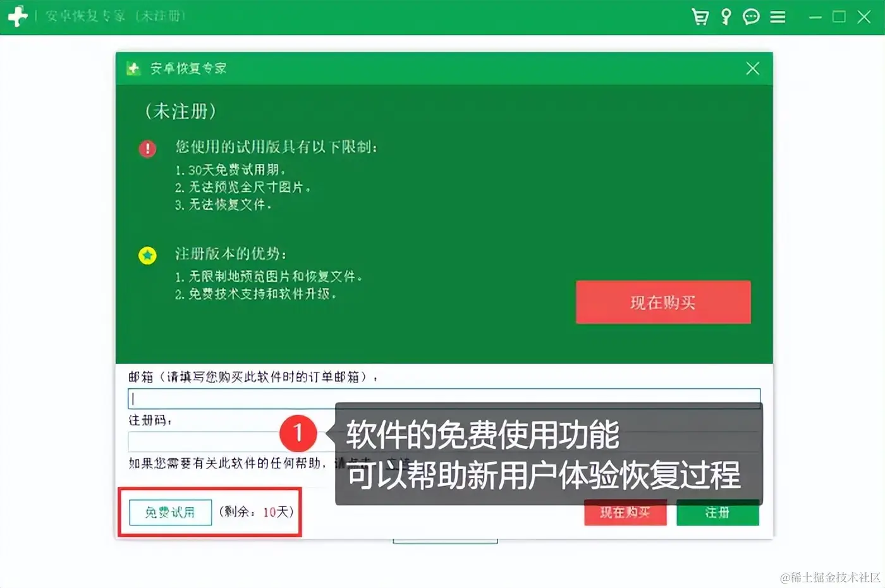Click the green 注册 button
The height and width of the screenshot is (588, 885).
click(x=717, y=513)
